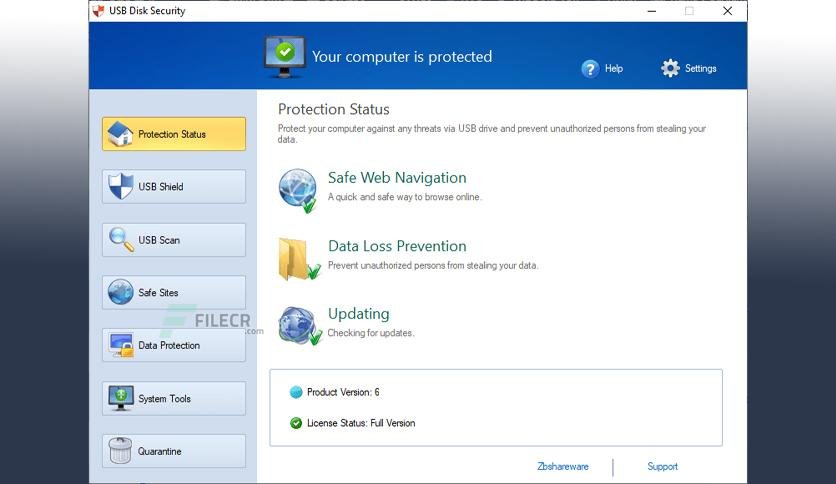
Task: Open the Zbshareware link
Action: tap(562, 466)
